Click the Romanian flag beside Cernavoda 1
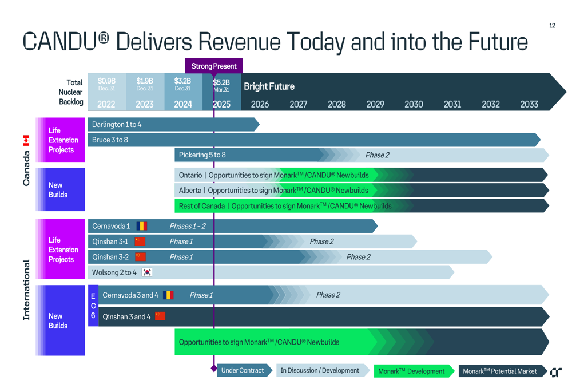The width and height of the screenshot is (572, 392). (141, 226)
